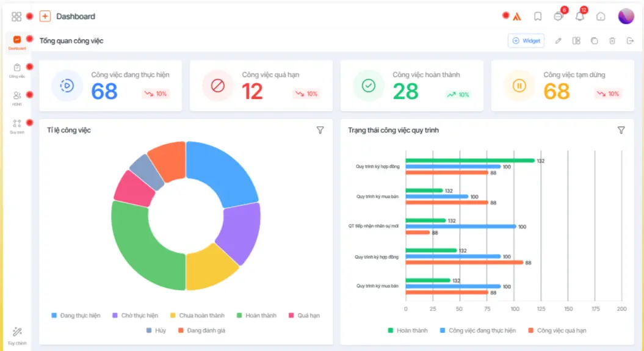Viewport: 644px width, 351px height.
Task: Click Trạng thái công việc quy trình chart title
Action: pyautogui.click(x=394, y=130)
